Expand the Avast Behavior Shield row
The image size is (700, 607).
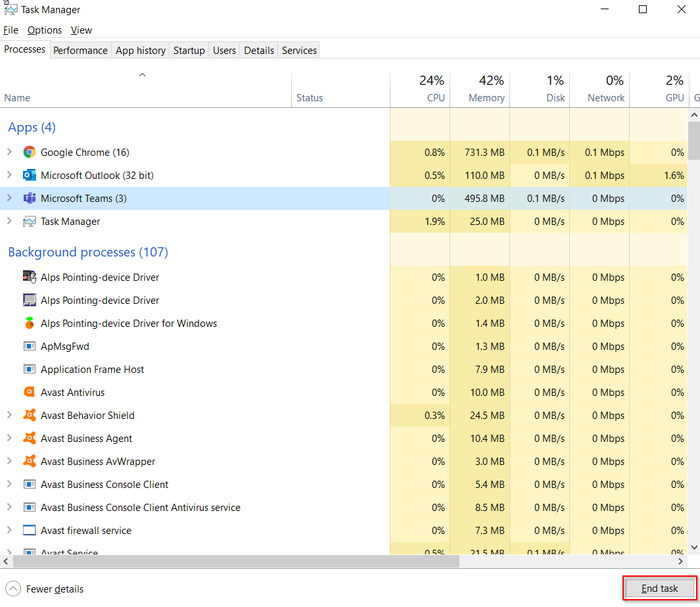(x=9, y=415)
